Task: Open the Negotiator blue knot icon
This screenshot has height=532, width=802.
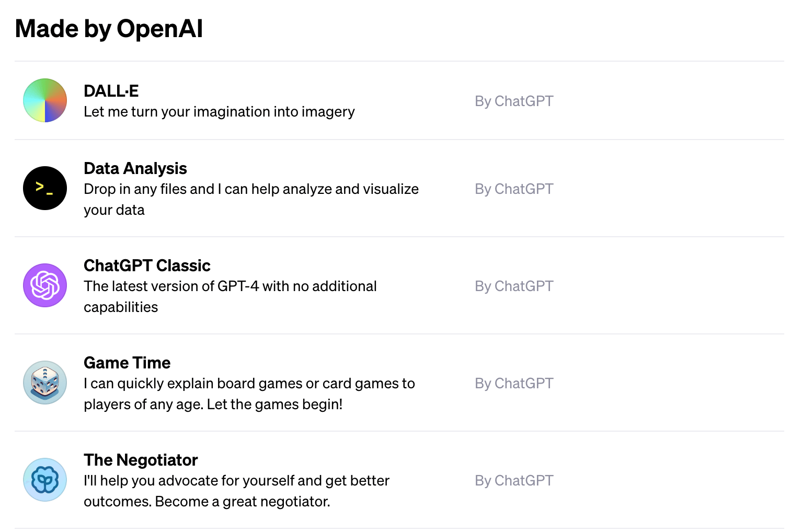Action: pyautogui.click(x=45, y=480)
